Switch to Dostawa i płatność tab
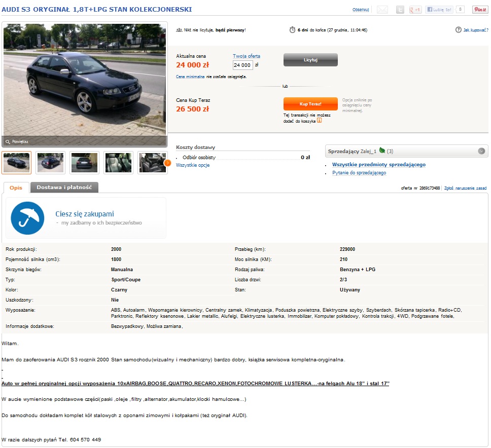Screen dimensions: 491x448 click(x=64, y=187)
